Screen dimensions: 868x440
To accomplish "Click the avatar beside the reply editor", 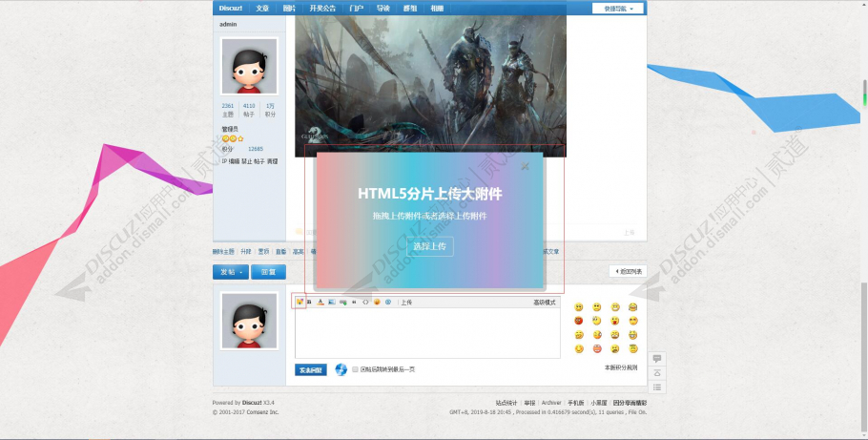I will pyautogui.click(x=249, y=321).
